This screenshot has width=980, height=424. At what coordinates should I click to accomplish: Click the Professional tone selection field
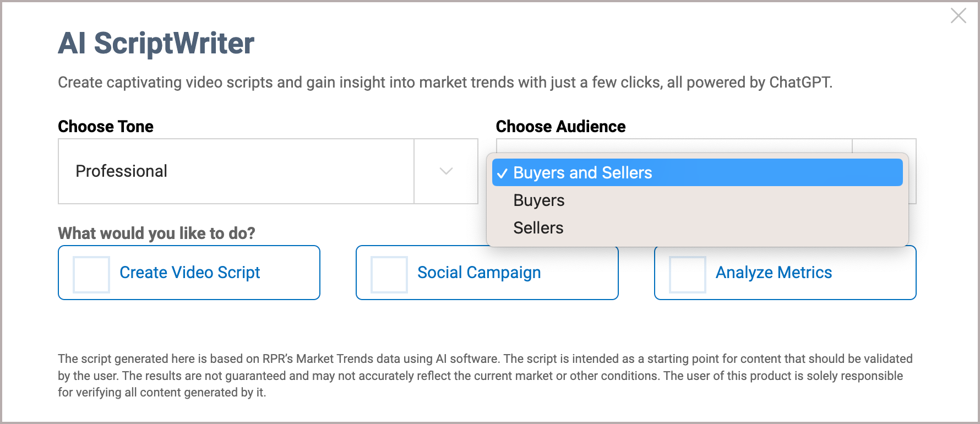point(236,171)
